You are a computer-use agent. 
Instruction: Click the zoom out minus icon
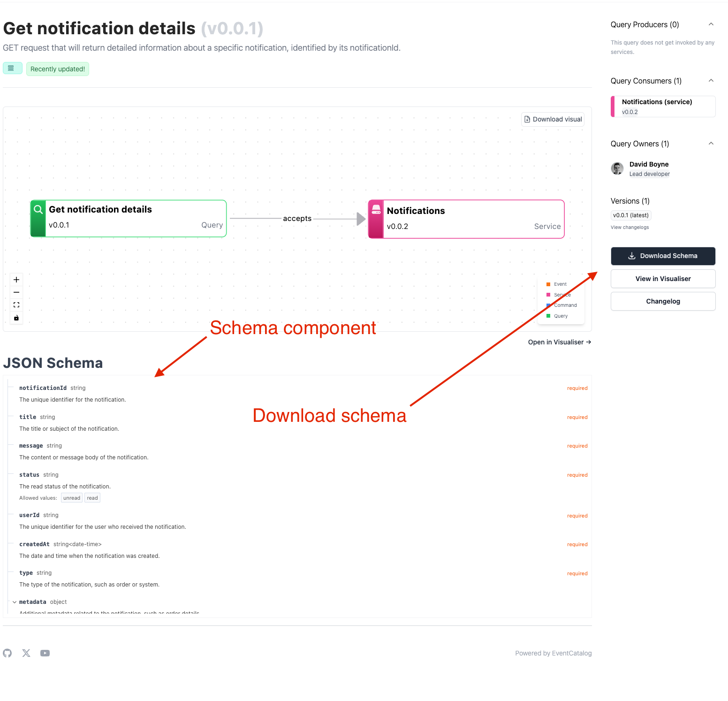point(16,292)
